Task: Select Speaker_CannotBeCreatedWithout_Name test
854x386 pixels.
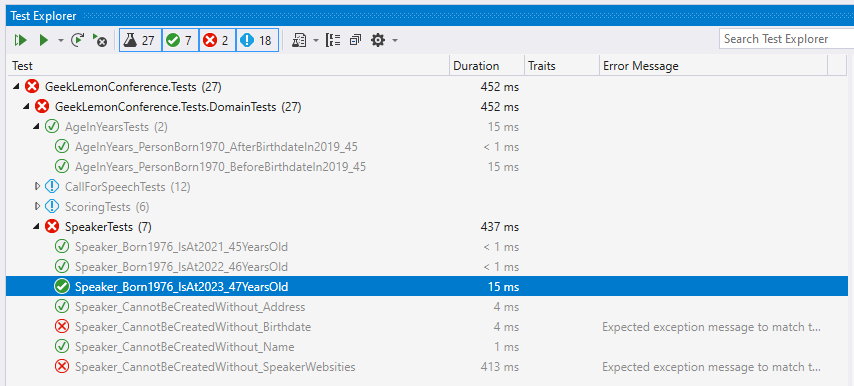Action: point(427,347)
